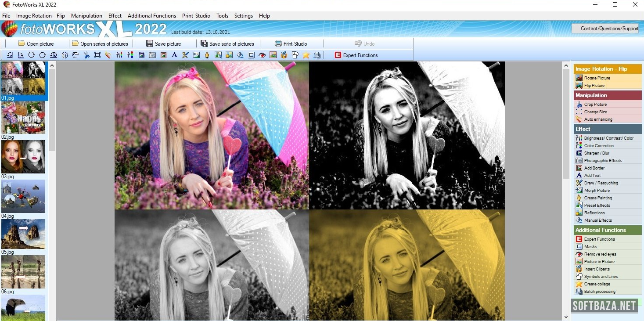This screenshot has height=321, width=644.
Task: Click the Add Text 'A' toolbar icon
Action: pos(174,55)
